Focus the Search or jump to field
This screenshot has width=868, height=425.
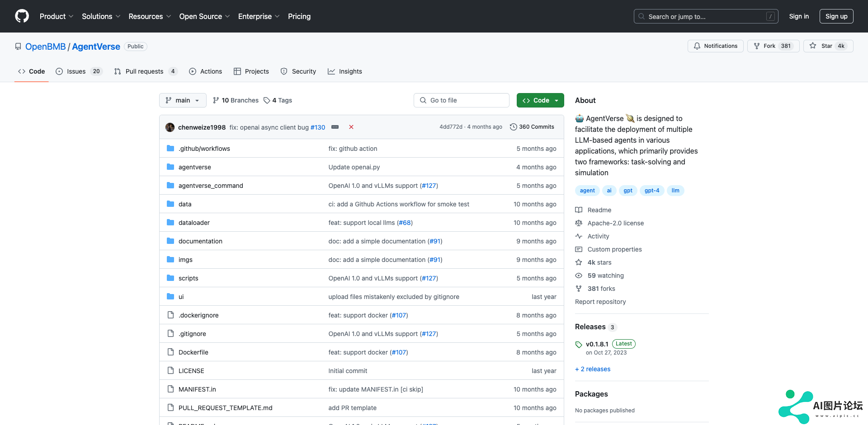(x=706, y=16)
